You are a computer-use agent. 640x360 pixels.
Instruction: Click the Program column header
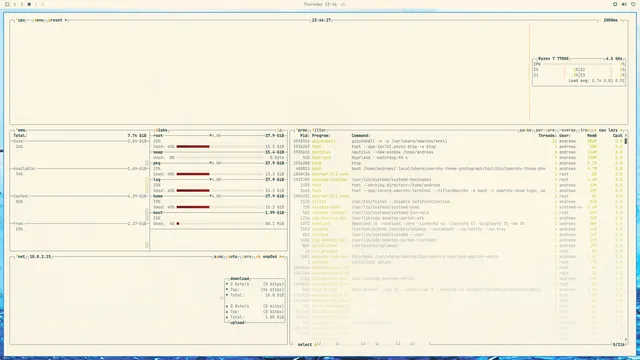click(321, 136)
